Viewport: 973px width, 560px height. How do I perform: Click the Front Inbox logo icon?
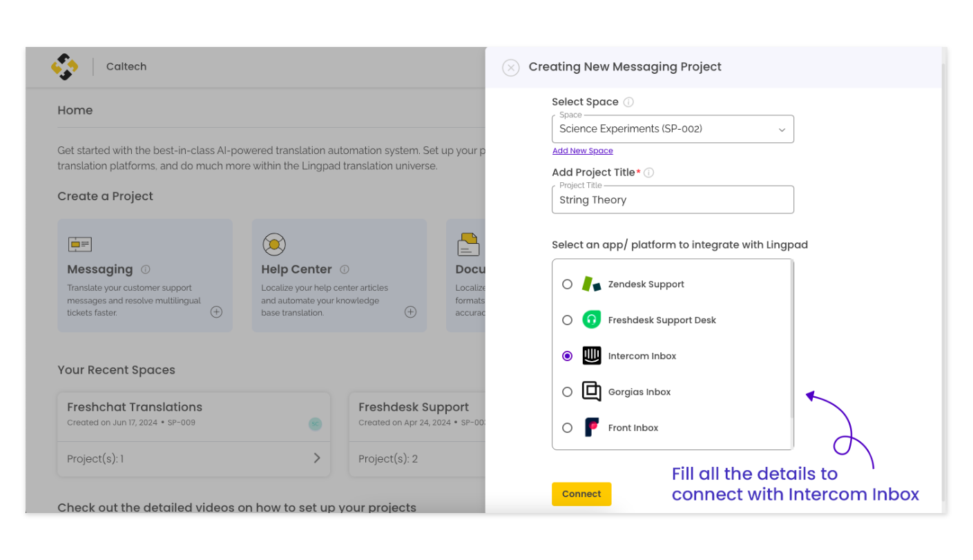pos(592,427)
